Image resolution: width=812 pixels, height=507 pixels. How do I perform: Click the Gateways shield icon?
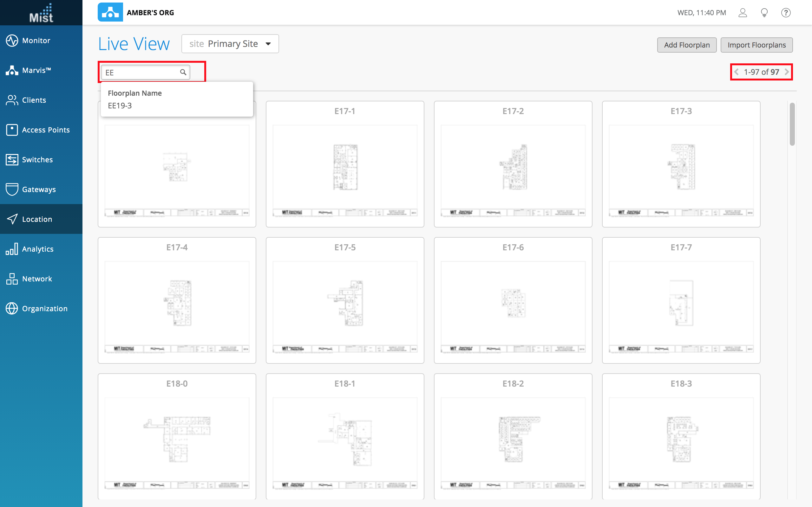pyautogui.click(x=12, y=189)
